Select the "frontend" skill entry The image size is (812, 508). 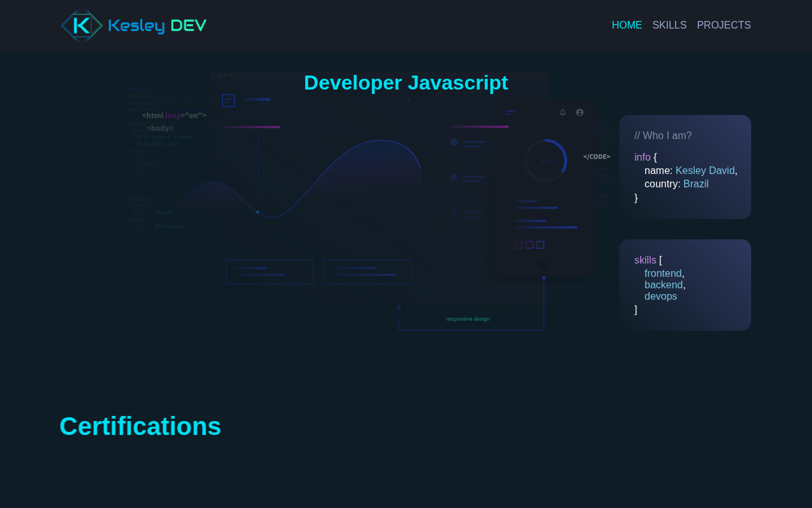coord(663,273)
